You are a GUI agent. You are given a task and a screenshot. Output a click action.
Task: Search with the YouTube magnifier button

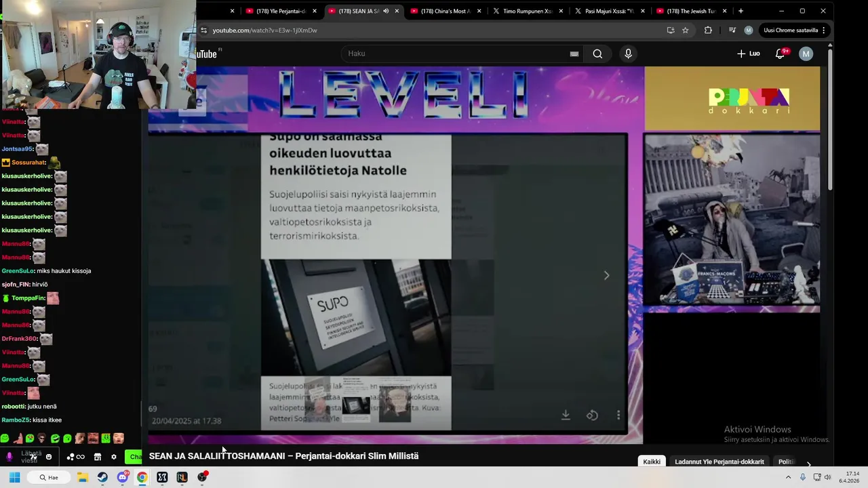(597, 54)
